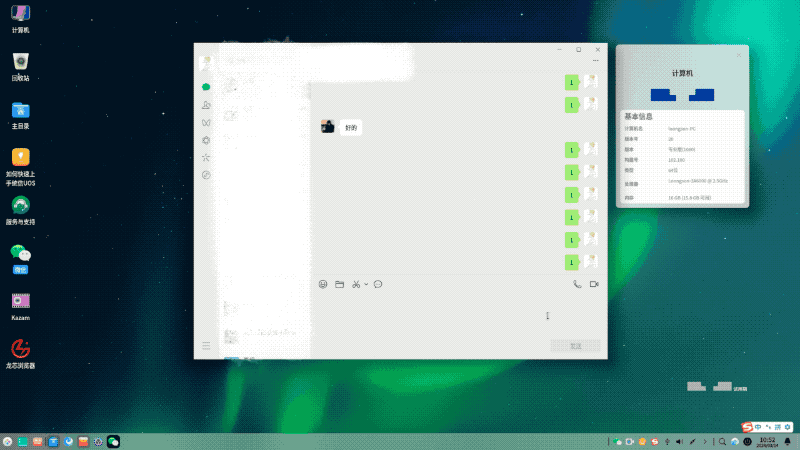Switch to the Chats tab in sidebar
The width and height of the screenshot is (800, 450).
coord(206,87)
